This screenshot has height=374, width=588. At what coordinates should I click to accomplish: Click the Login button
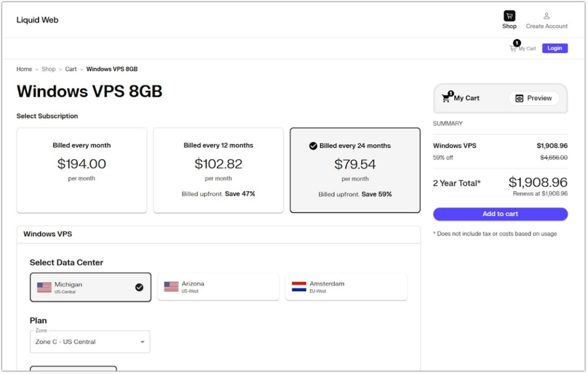click(555, 48)
